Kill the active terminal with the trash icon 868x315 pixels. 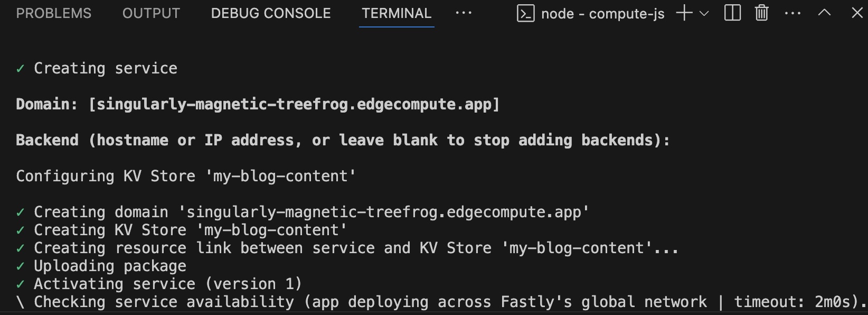[761, 13]
